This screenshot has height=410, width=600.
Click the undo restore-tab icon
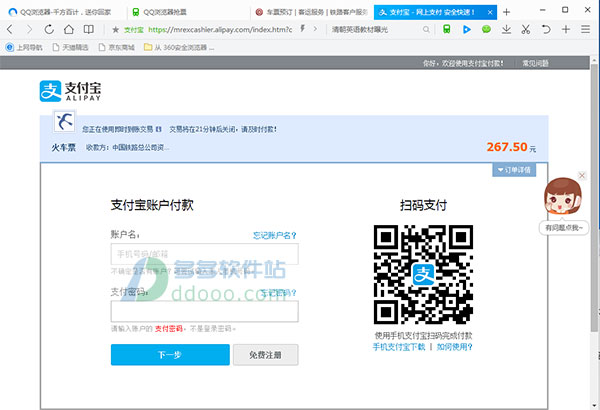click(x=546, y=29)
